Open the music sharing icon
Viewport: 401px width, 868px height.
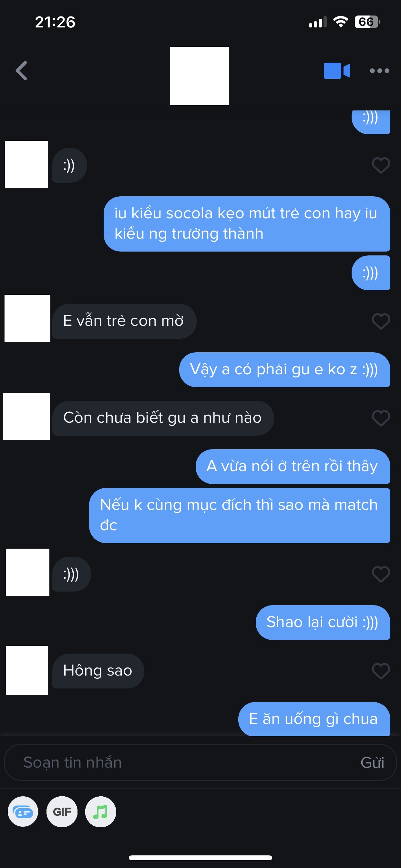pos(100,812)
